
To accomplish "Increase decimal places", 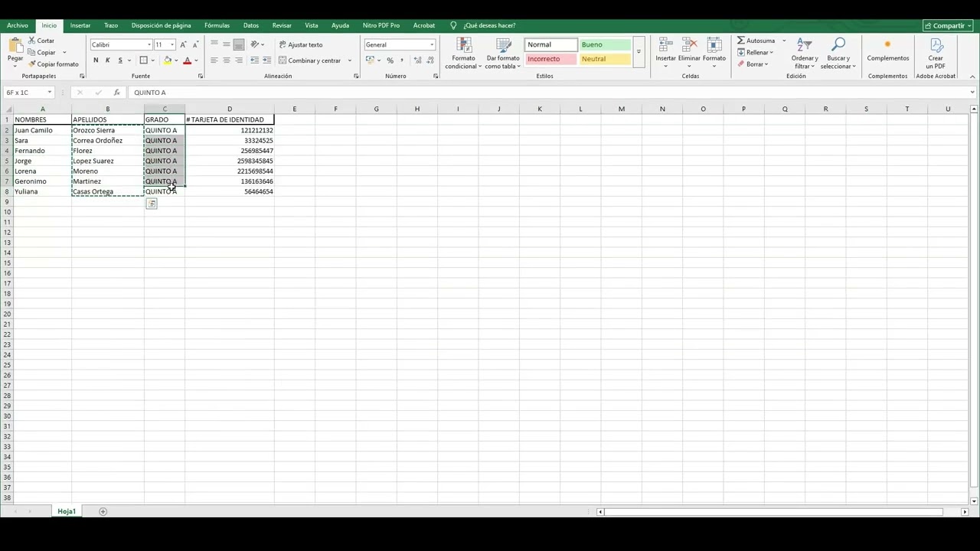I will (416, 60).
